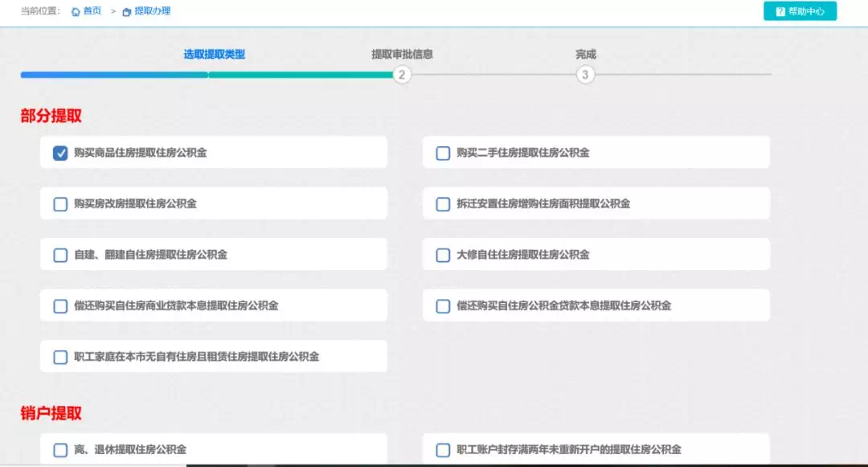Image resolution: width=868 pixels, height=467 pixels.
Task: Check 离、退休提取住房公积金 option
Action: coord(60,450)
